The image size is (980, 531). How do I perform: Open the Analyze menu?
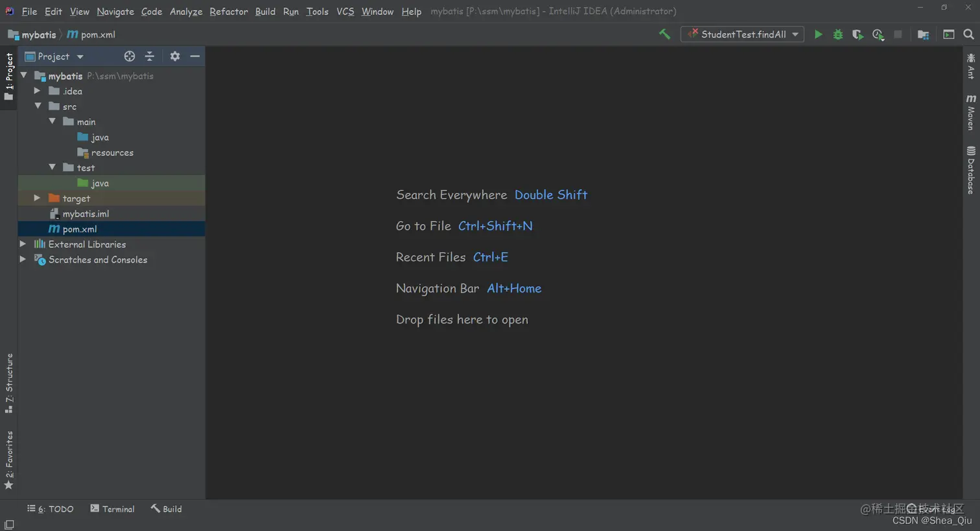(x=186, y=11)
